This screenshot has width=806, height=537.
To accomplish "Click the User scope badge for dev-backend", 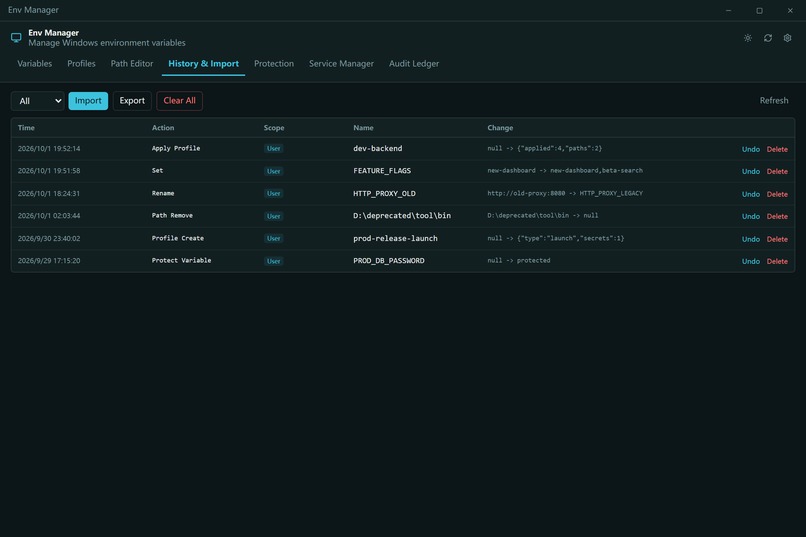I will [x=273, y=149].
